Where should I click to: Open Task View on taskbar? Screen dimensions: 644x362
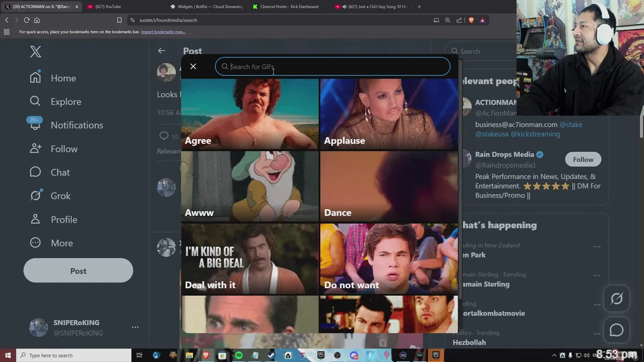click(139, 355)
